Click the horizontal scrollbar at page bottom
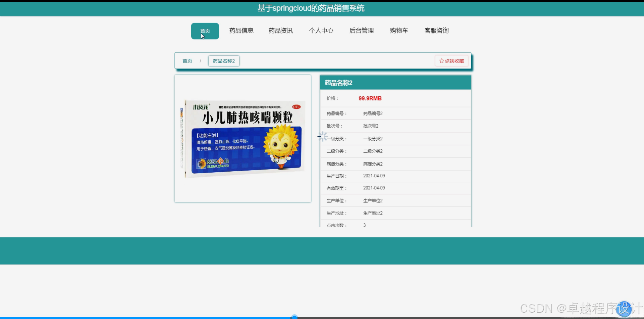644x319 pixels. (294, 316)
